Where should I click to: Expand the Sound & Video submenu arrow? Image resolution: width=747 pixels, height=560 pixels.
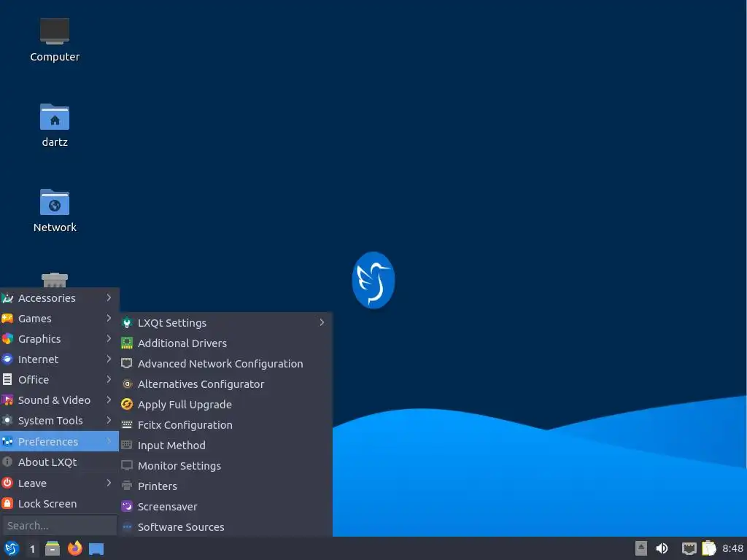109,400
